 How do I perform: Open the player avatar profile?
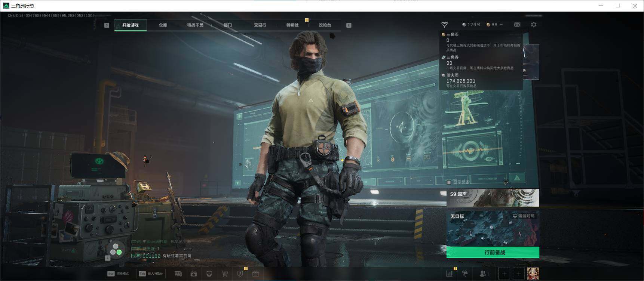533,274
